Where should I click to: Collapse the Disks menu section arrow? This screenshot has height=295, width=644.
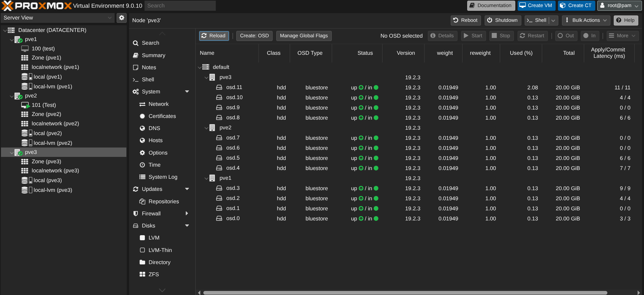pyautogui.click(x=187, y=226)
